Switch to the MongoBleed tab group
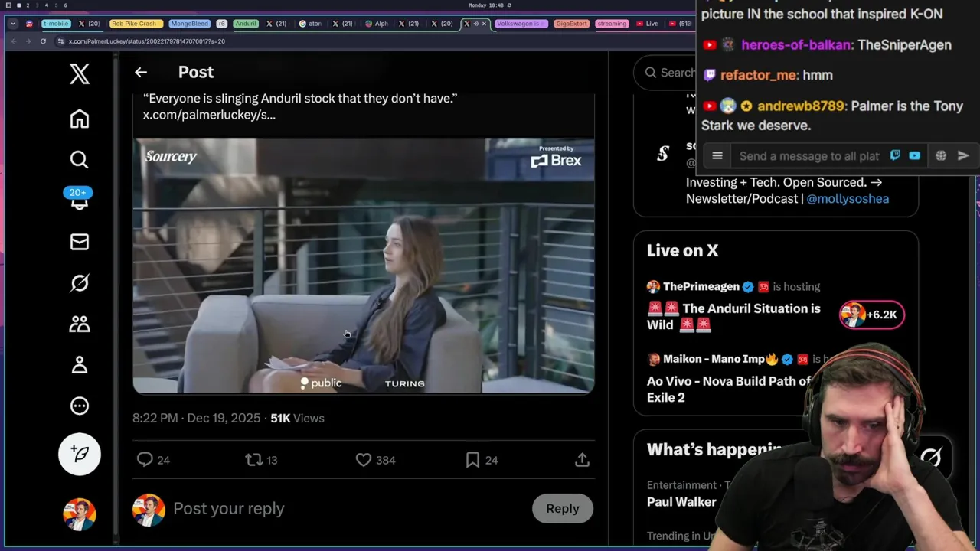The width and height of the screenshot is (980, 551). 189,24
